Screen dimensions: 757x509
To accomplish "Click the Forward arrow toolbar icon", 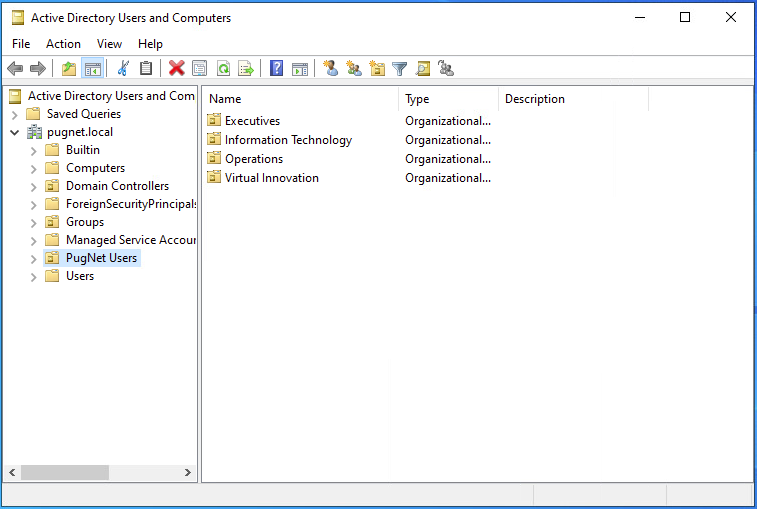I will tap(38, 69).
